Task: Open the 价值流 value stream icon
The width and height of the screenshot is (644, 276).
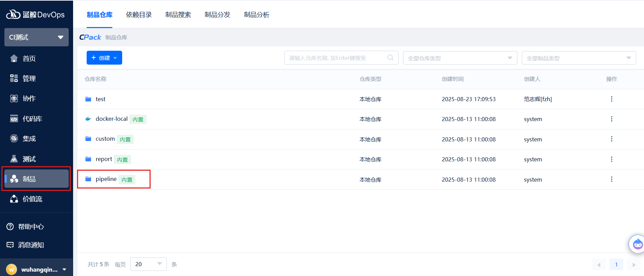Action: pyautogui.click(x=14, y=199)
